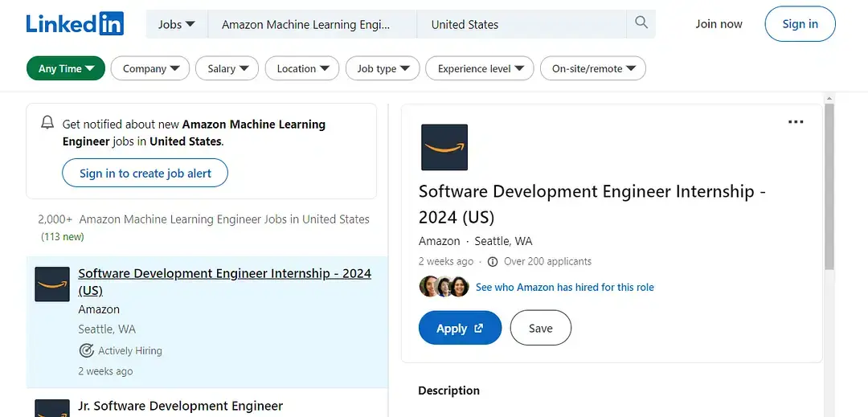Click the Actively Hiring label
The image size is (868, 417).
pyautogui.click(x=130, y=350)
